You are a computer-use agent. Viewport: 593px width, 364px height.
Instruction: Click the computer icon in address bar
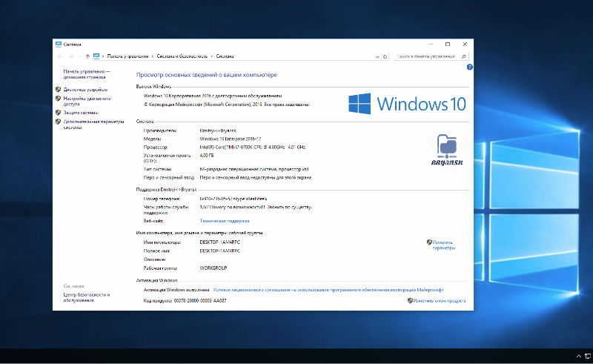click(x=96, y=56)
